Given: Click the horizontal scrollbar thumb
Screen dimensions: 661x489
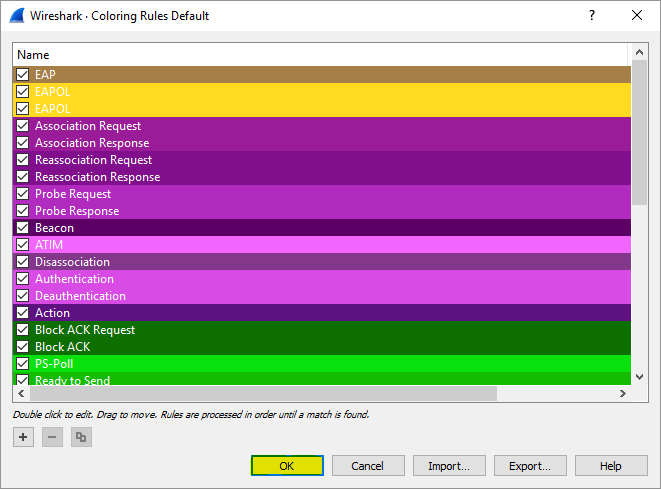Looking at the screenshot, I should [x=263, y=393].
